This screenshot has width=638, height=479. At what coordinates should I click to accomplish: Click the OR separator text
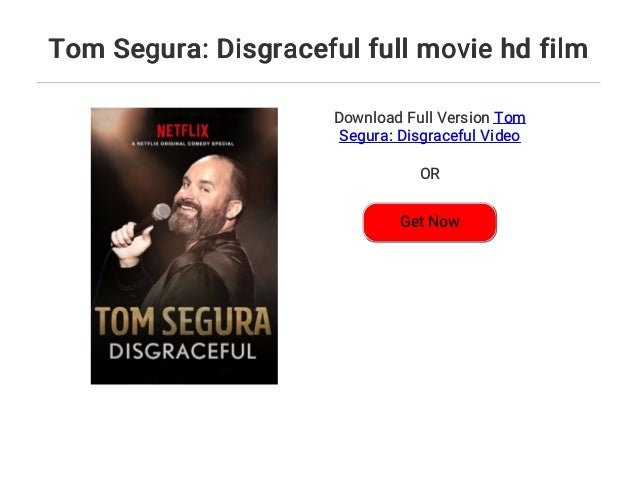(x=430, y=174)
